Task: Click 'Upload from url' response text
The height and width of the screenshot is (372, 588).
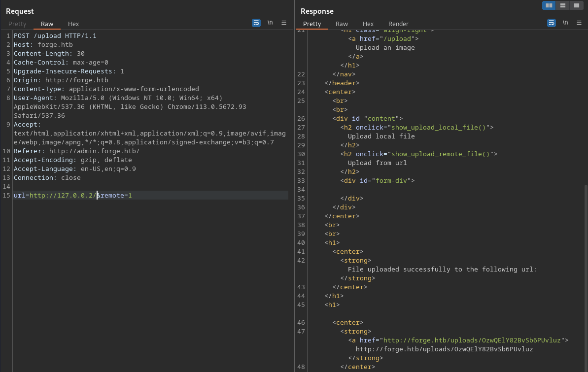Action: point(377,163)
